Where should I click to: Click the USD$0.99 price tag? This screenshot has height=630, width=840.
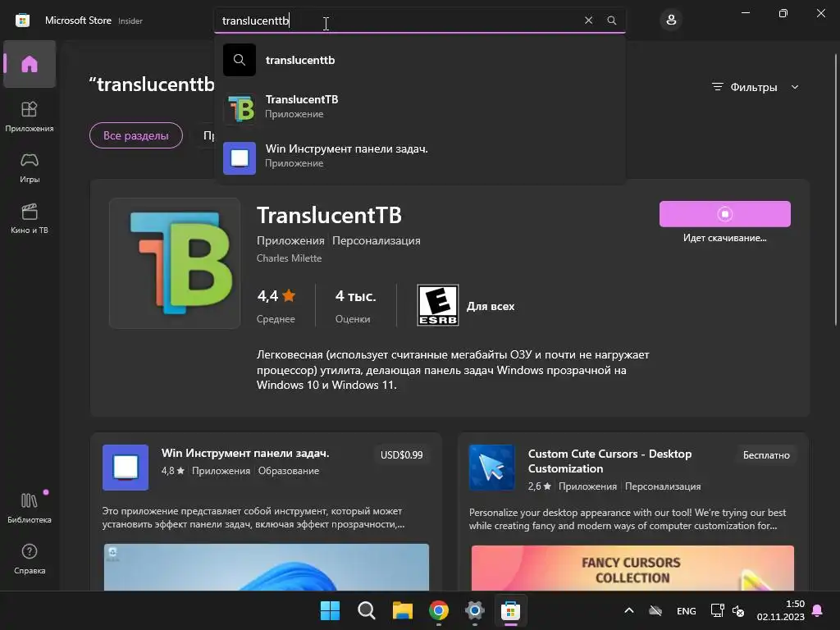pos(401,454)
